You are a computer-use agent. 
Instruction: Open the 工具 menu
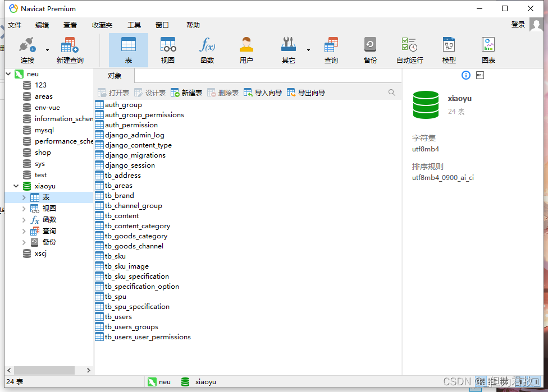[134, 25]
